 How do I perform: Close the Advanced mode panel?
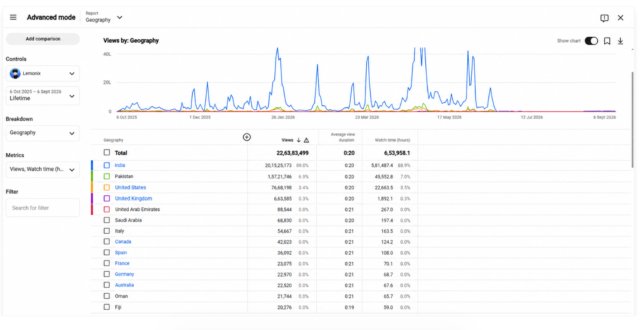[621, 18]
